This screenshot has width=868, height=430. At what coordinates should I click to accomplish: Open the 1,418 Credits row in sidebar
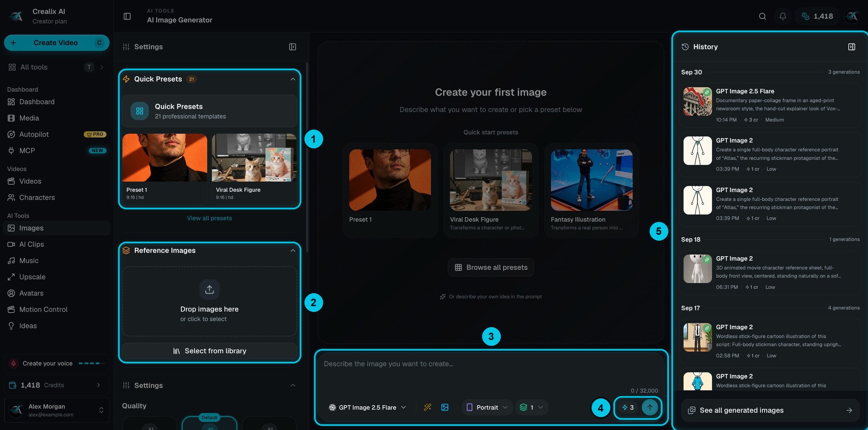[x=56, y=385]
